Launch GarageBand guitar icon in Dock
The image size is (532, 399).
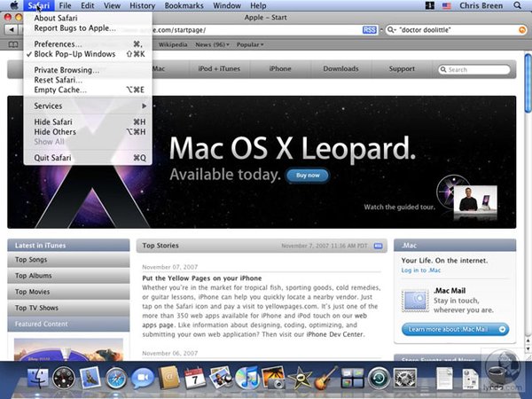[x=325, y=378]
